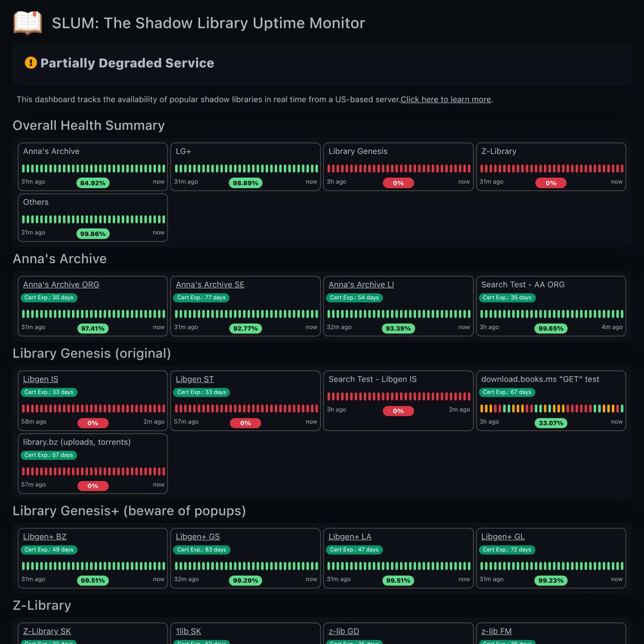Click the 'Library Genesis+ (beware of popups)' heading
The width and height of the screenshot is (644, 644).
pyautogui.click(x=129, y=511)
